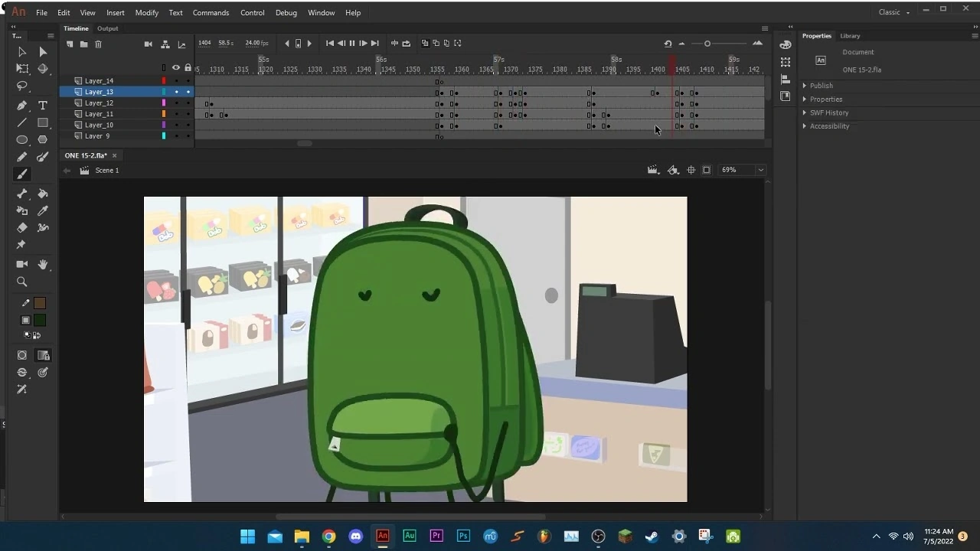Click the Scene 1 breadcrumb
This screenshot has height=551, width=980.
[106, 171]
